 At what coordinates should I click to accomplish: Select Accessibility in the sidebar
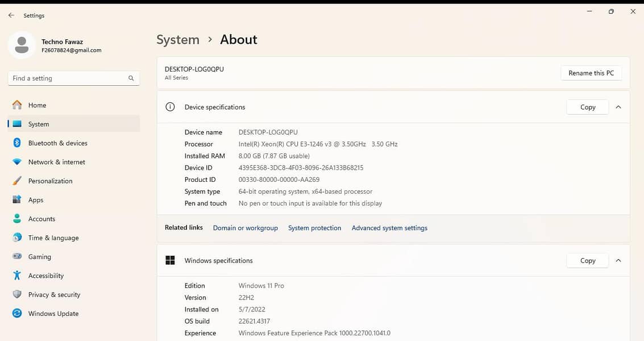74,275
